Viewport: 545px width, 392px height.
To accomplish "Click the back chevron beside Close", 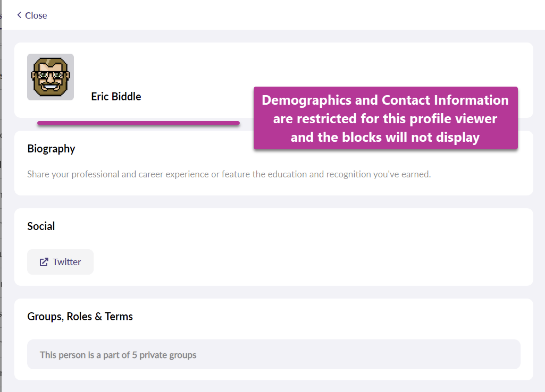I will coord(19,15).
